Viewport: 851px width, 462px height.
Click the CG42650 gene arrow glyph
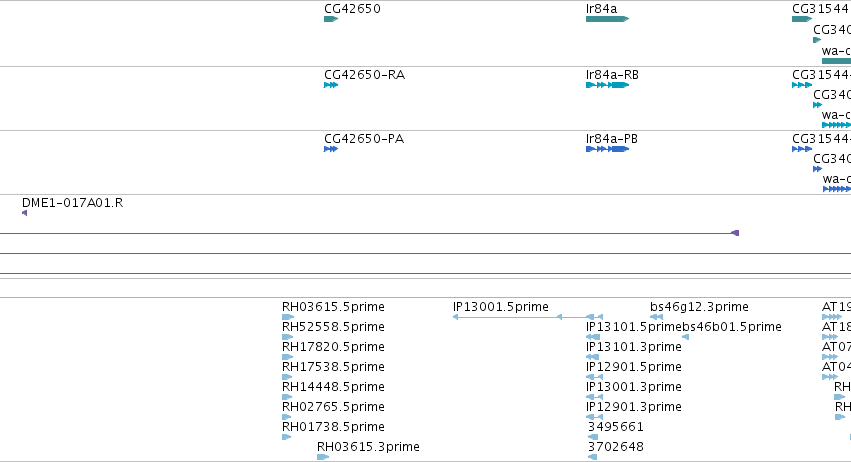point(331,19)
